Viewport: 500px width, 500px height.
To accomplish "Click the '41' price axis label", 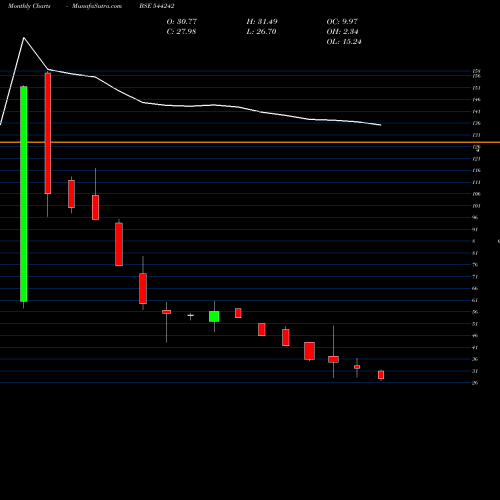I will pyautogui.click(x=475, y=348).
